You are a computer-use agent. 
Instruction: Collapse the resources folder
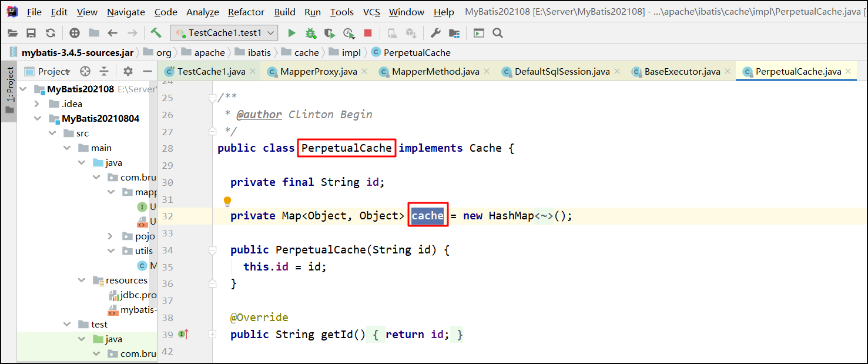coord(81,280)
